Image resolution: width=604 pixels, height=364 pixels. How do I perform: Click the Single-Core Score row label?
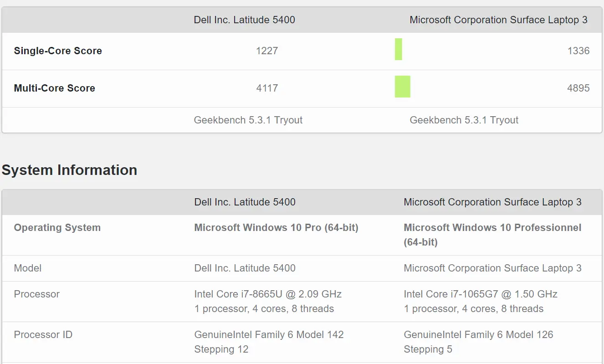click(58, 51)
